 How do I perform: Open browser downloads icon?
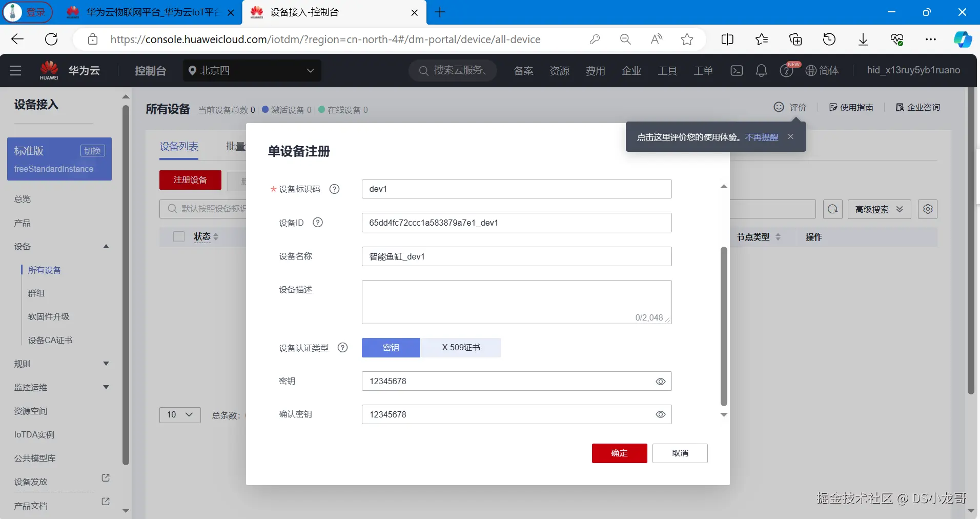pyautogui.click(x=863, y=39)
